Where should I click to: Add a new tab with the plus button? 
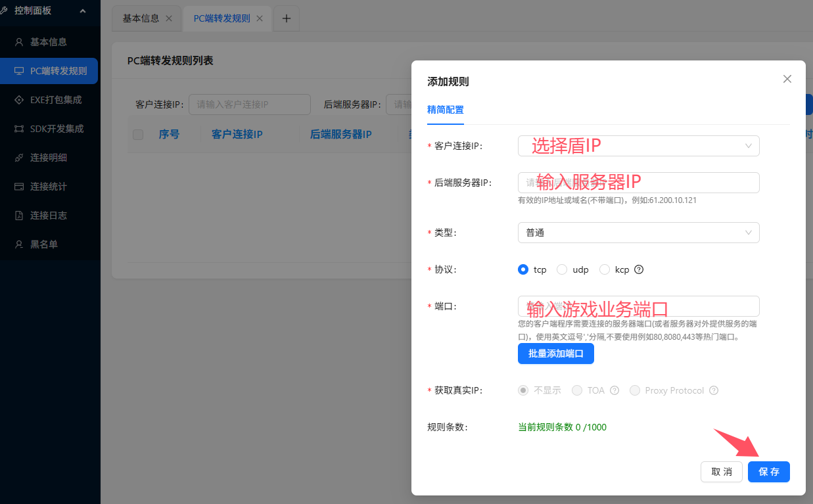(x=286, y=18)
